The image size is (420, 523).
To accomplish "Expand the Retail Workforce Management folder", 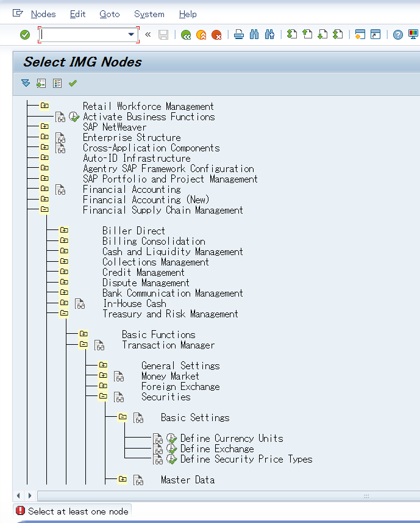I will (x=44, y=106).
